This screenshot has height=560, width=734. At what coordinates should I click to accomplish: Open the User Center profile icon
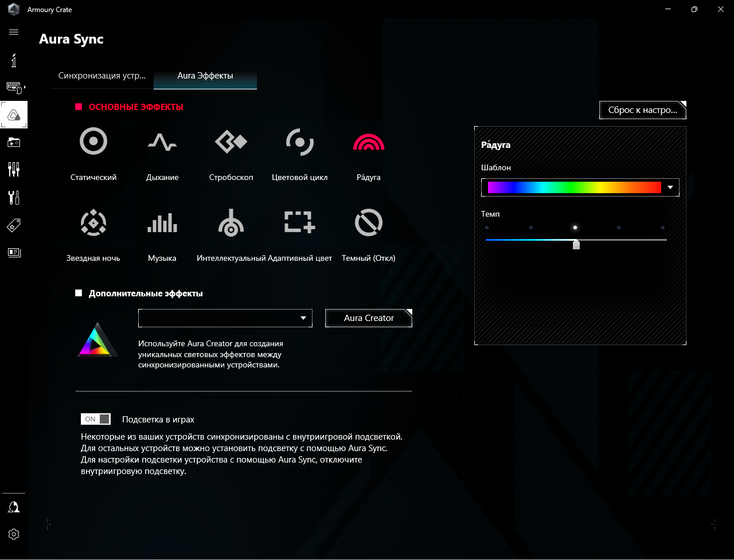(x=14, y=507)
